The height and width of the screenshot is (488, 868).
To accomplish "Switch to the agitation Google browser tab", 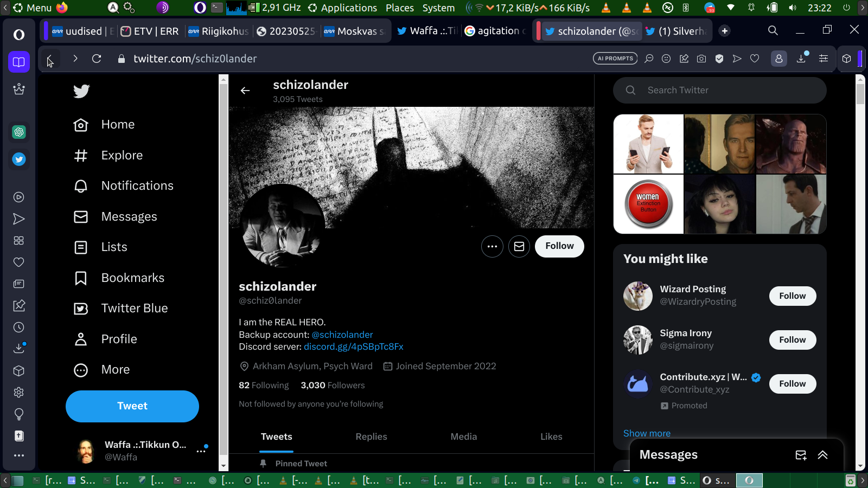I will (x=496, y=31).
